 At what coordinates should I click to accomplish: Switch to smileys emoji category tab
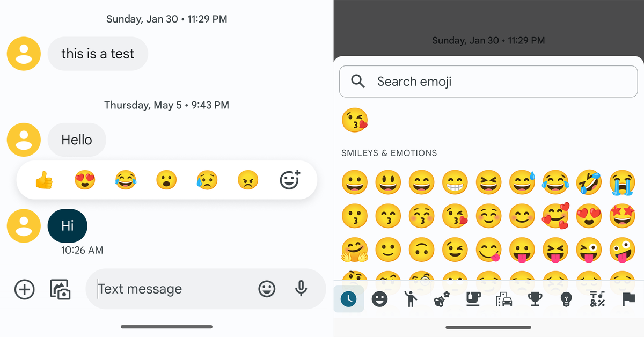pos(379,299)
